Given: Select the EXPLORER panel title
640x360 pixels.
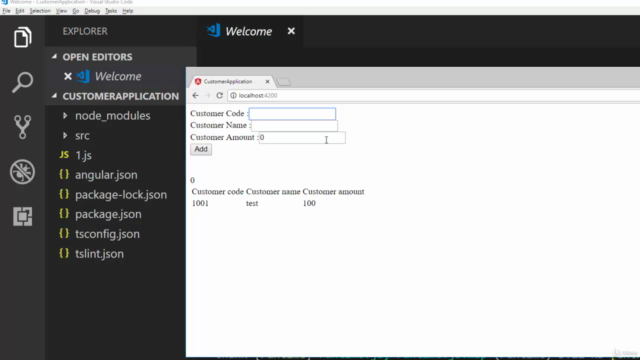Looking at the screenshot, I should [85, 31].
